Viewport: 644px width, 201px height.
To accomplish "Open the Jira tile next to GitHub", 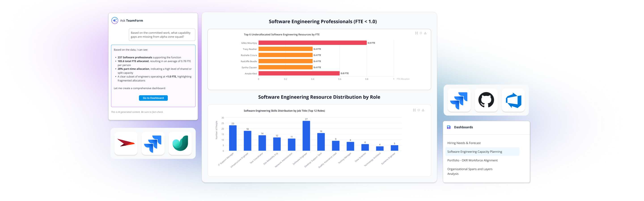I will coord(459,100).
